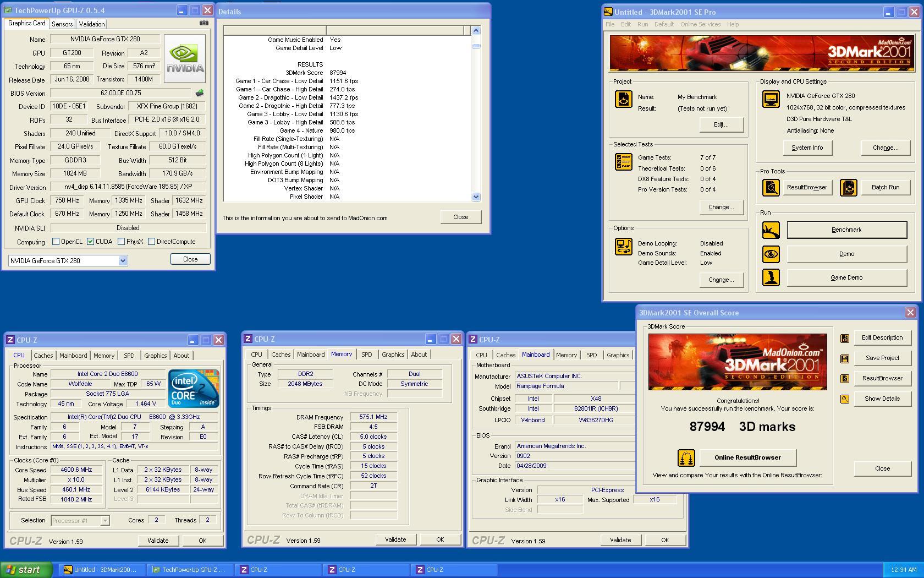
Task: Open the About tab in CPU-Z CPU window
Action: (181, 356)
